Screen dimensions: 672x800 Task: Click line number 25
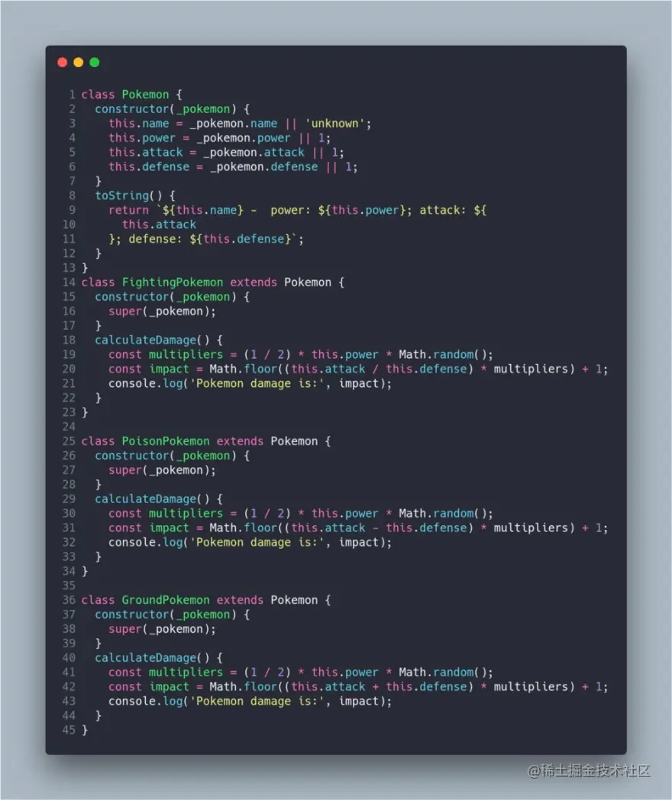69,440
